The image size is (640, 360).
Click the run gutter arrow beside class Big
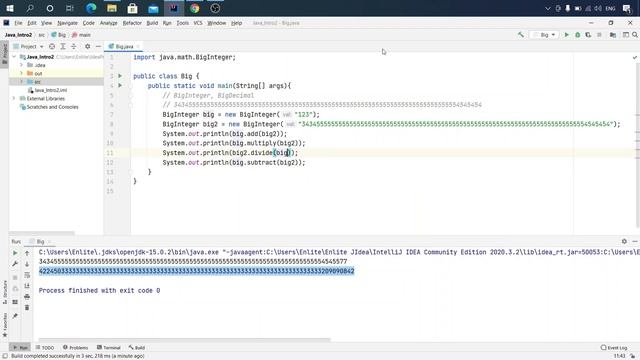pos(120,76)
